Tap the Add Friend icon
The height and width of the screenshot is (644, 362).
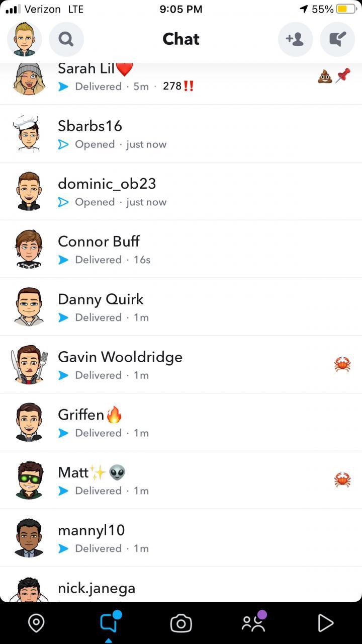295,39
